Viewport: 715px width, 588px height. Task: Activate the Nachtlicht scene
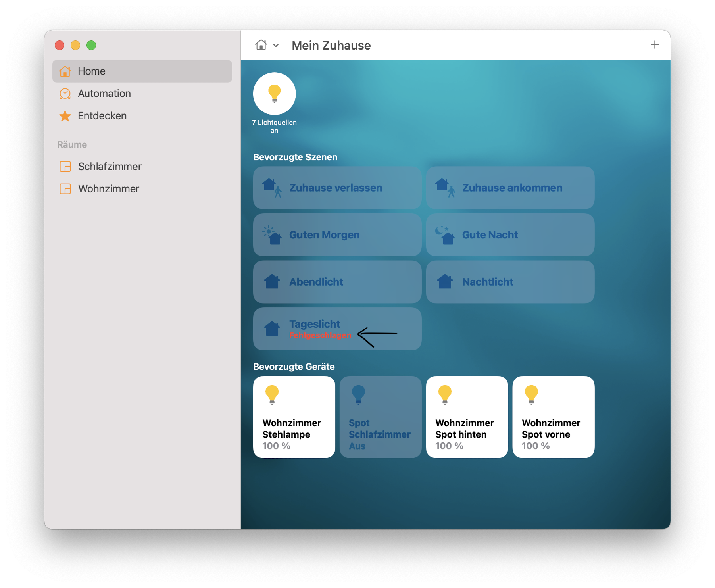(x=510, y=282)
